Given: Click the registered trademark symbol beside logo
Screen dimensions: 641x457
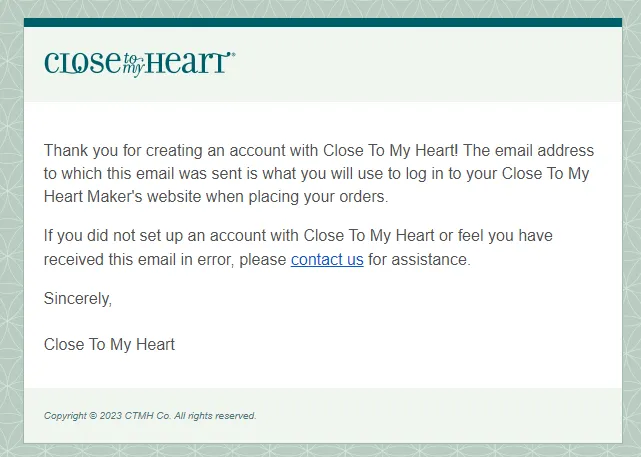Looking at the screenshot, I should (233, 54).
